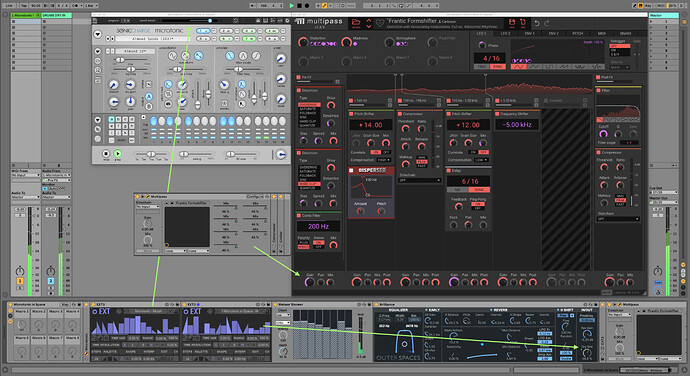Click the first step trigger in Microtonic sequencer
690x376 pixels.
click(154, 121)
